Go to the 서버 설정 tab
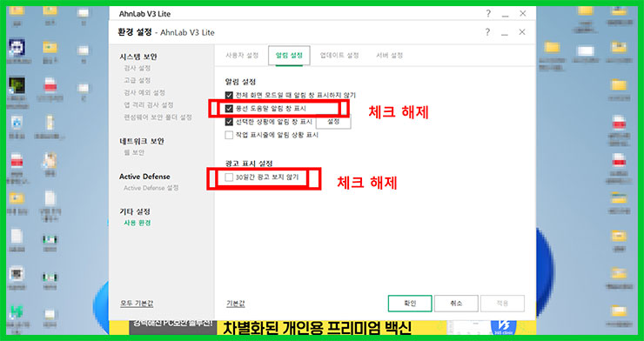 click(x=389, y=56)
